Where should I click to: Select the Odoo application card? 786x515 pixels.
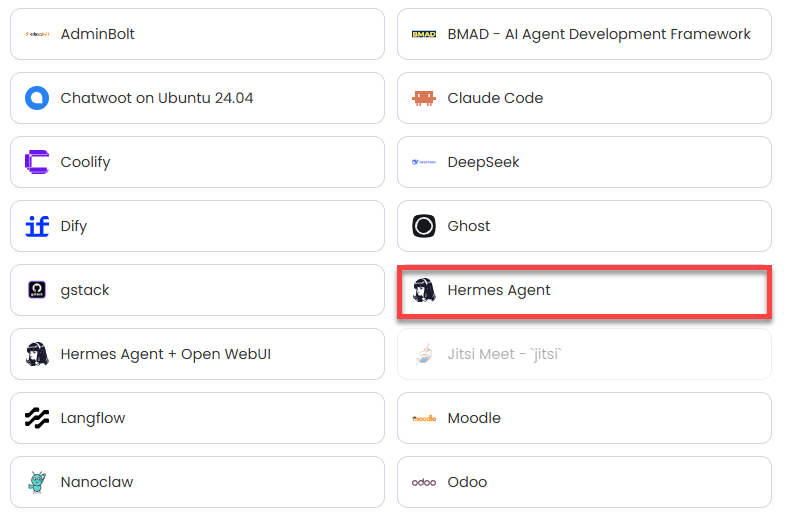[x=584, y=482]
